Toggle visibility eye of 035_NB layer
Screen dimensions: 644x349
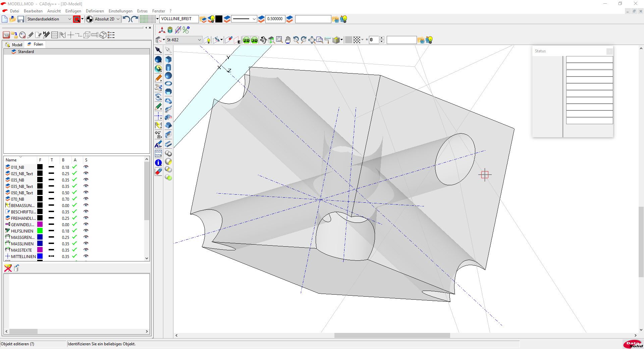click(x=86, y=180)
